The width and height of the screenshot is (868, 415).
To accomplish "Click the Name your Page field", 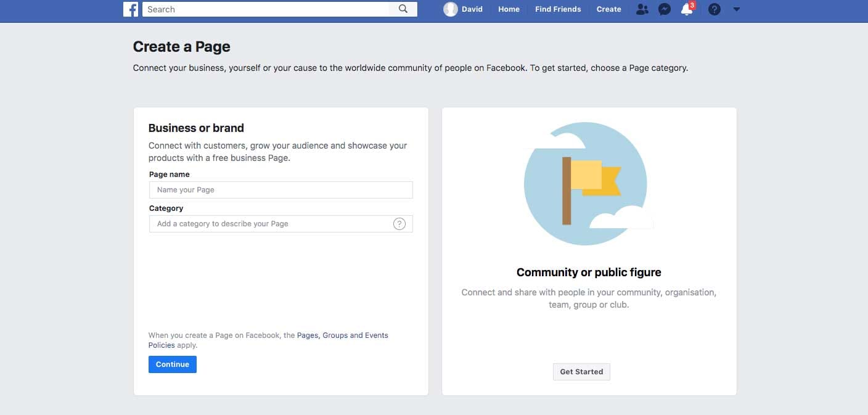I will tap(280, 189).
